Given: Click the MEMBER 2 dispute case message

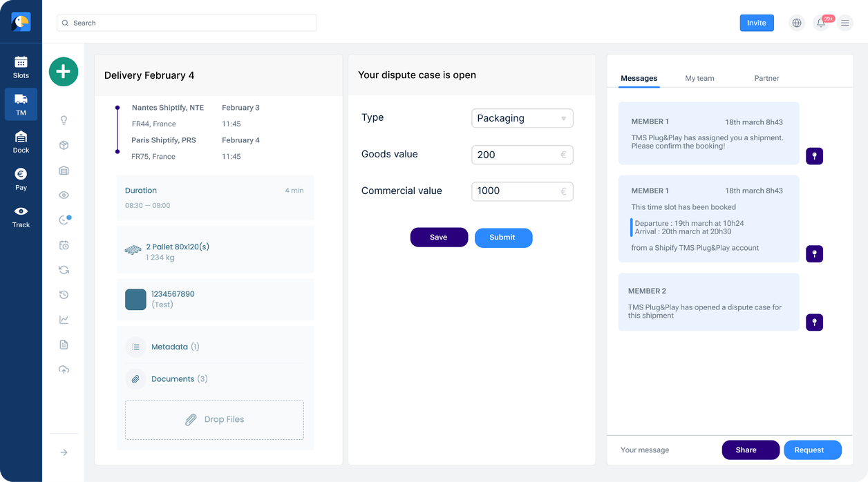Looking at the screenshot, I should click(x=708, y=302).
